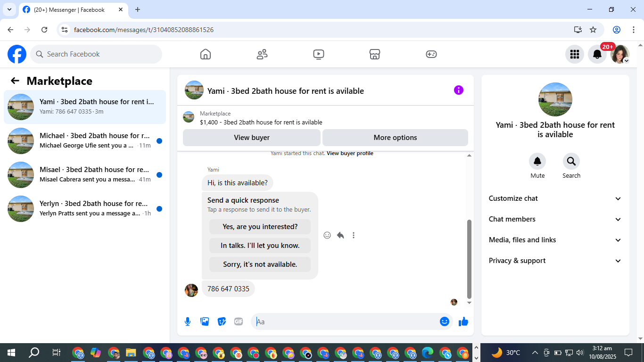644x362 pixels.
Task: Expand Chat members section
Action: pos(555,219)
